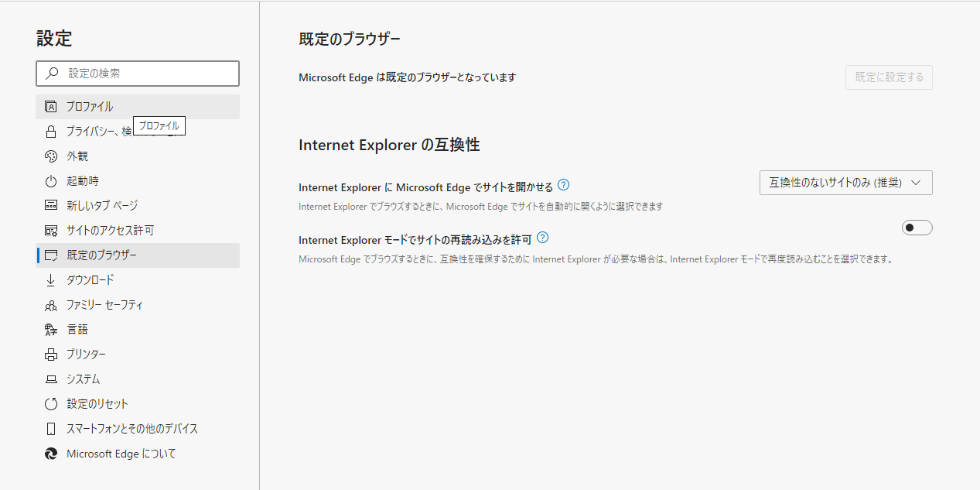
Task: Click the Microsoft Edge logo icon
Action: pyautogui.click(x=51, y=454)
